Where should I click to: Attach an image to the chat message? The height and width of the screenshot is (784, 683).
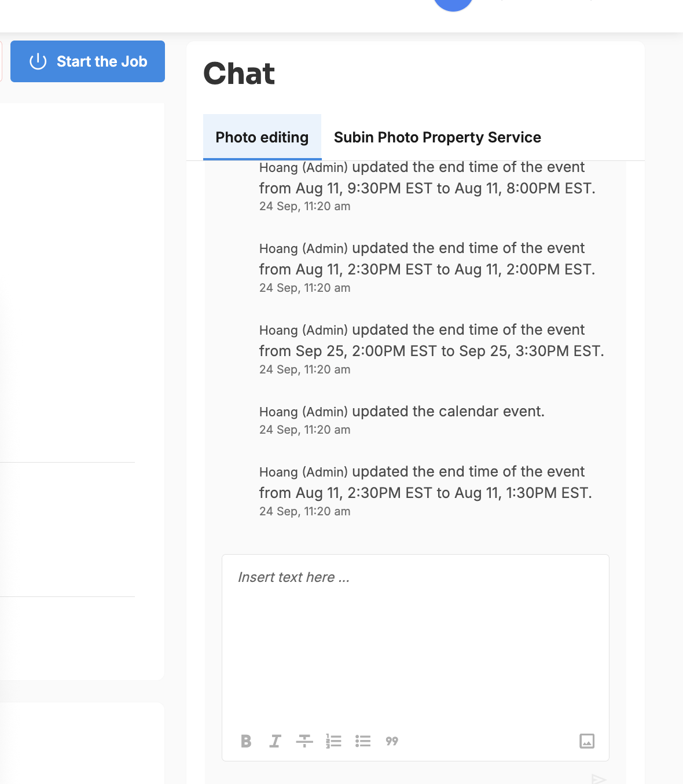tap(587, 741)
